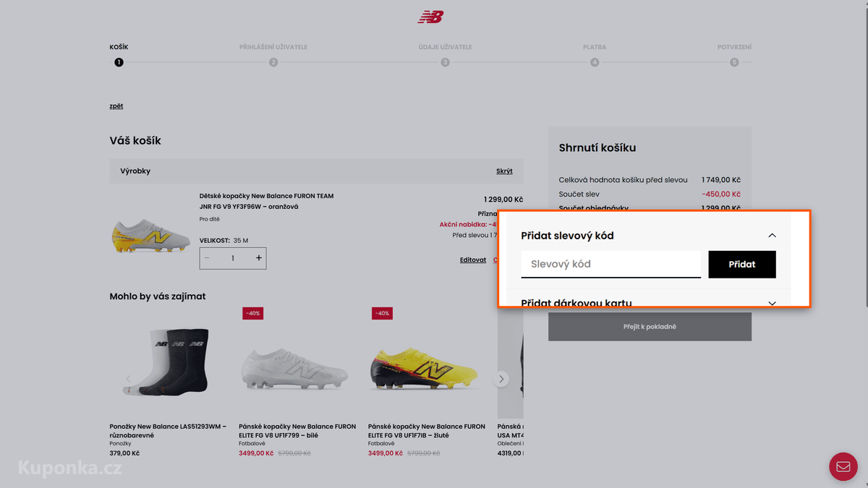Click the Shrnutí košíku heading

click(597, 147)
